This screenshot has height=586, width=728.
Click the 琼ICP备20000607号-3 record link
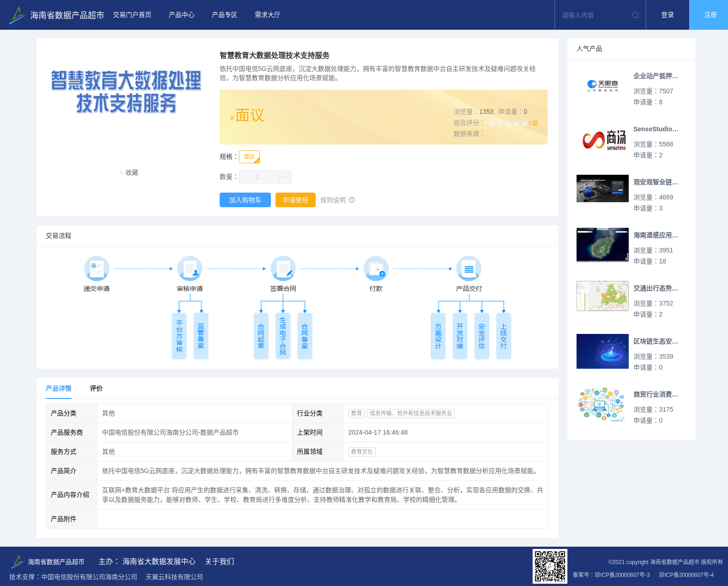(622, 575)
